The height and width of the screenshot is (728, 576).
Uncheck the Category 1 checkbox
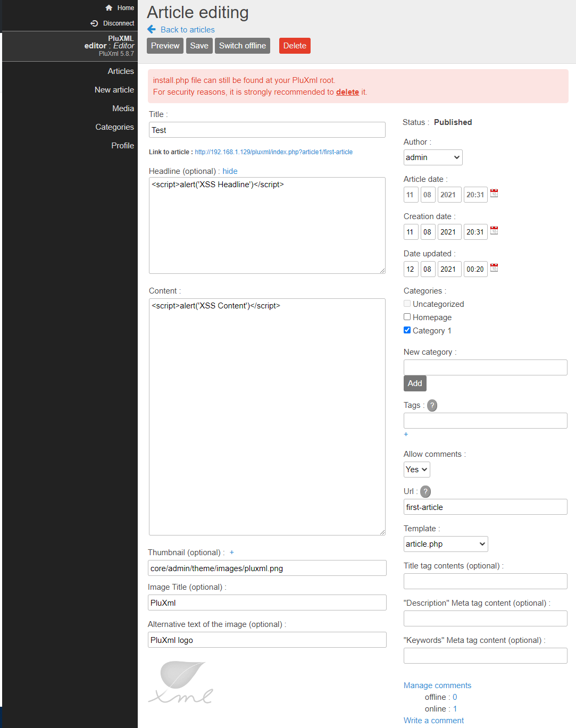pos(407,330)
